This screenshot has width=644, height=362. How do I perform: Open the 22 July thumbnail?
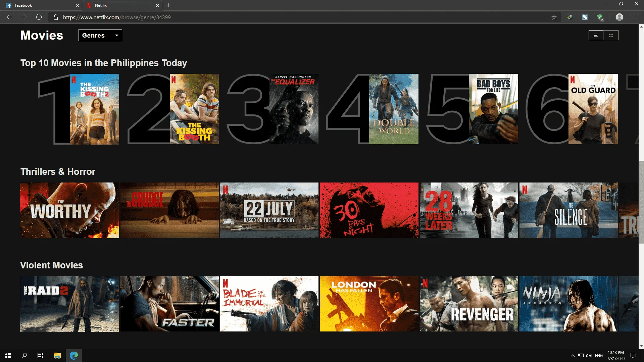(x=269, y=210)
